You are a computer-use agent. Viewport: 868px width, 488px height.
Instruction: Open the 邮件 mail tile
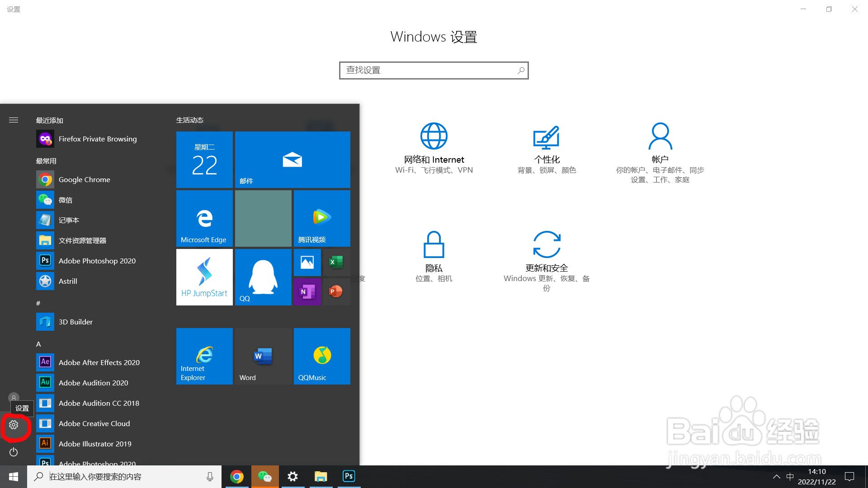(292, 160)
